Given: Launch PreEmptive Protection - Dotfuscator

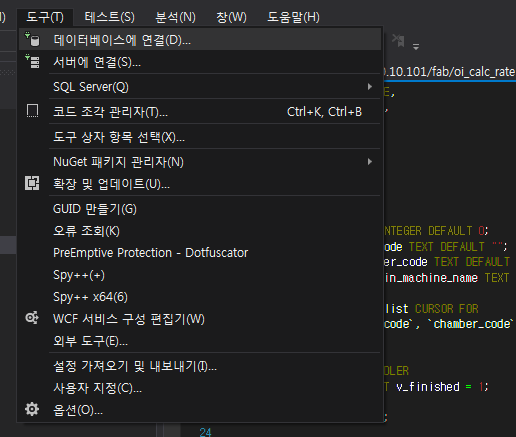Looking at the screenshot, I should [200, 253].
